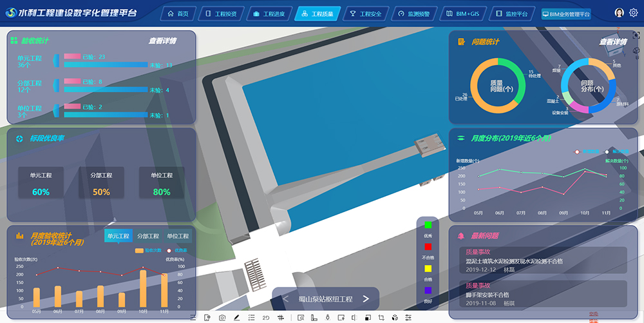
Task: Click the user avatar in header
Action: click(x=620, y=13)
